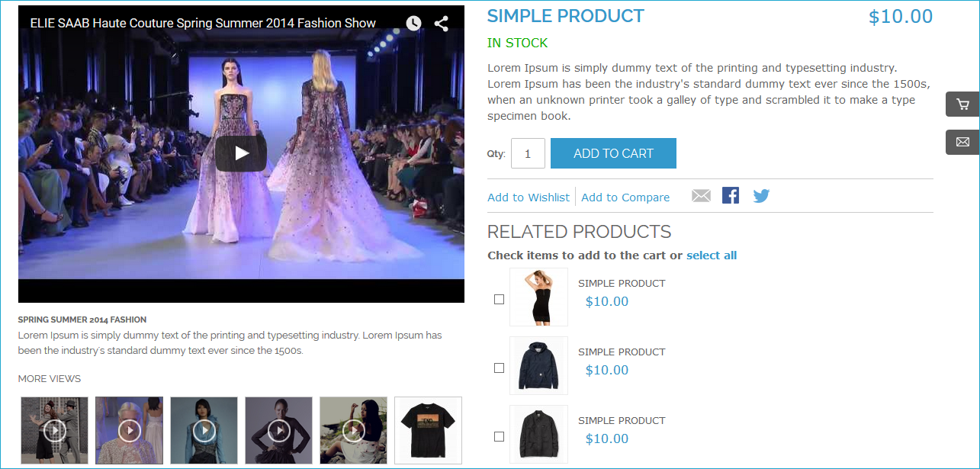
Task: Select the woman sitting on rocks video thumbnail
Action: [x=354, y=430]
